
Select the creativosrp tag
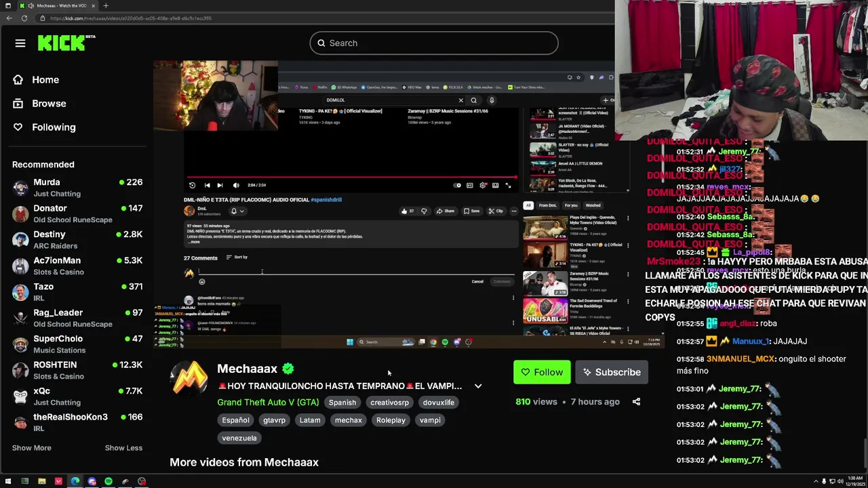pos(389,403)
